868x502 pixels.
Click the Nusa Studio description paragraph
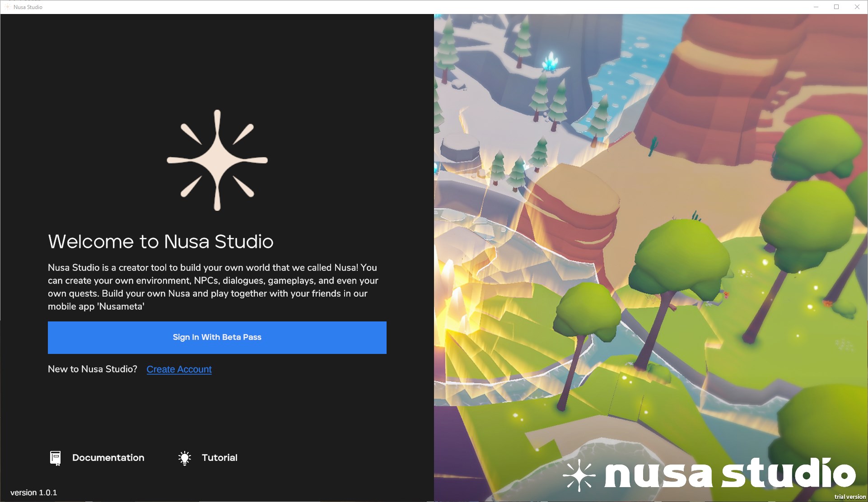coord(213,287)
